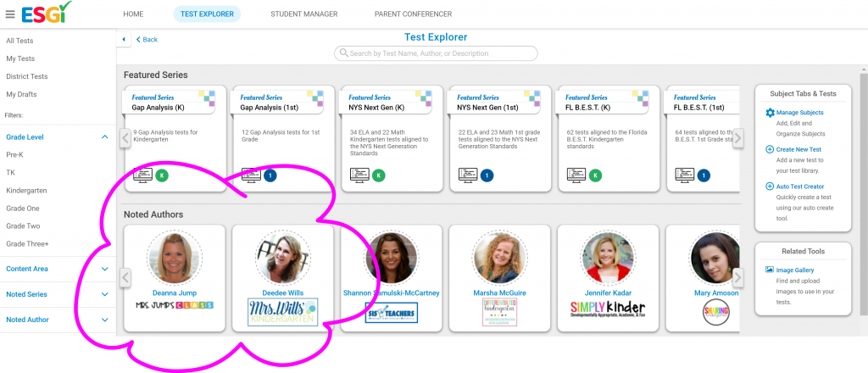This screenshot has height=373, width=868.
Task: Click the Image Gallery picture icon
Action: tap(770, 270)
